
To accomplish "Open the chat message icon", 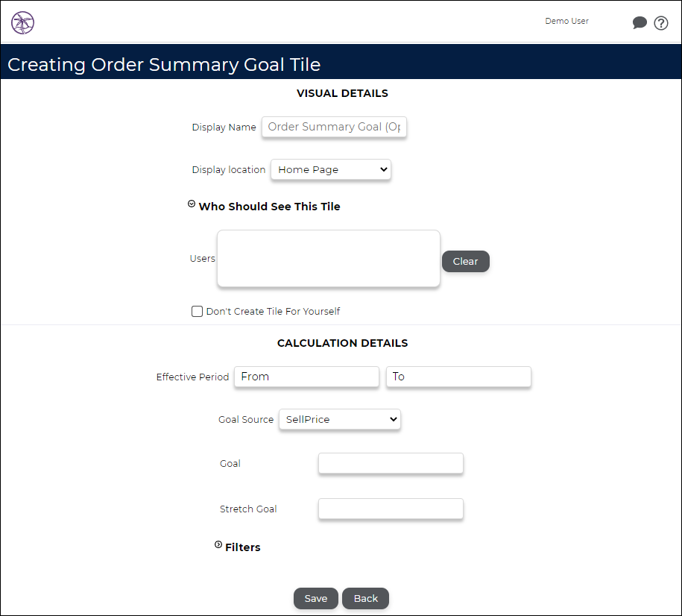I will 640,23.
